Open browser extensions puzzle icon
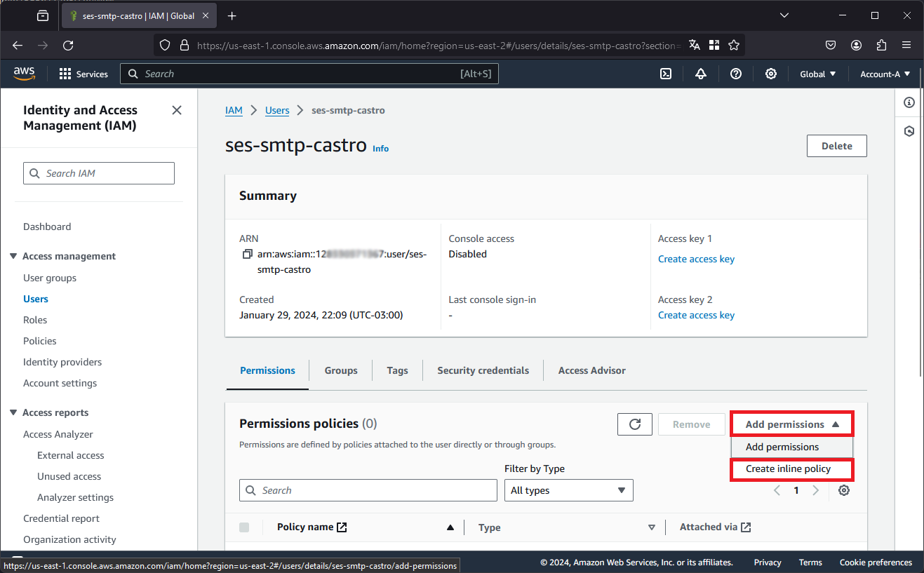 (882, 45)
